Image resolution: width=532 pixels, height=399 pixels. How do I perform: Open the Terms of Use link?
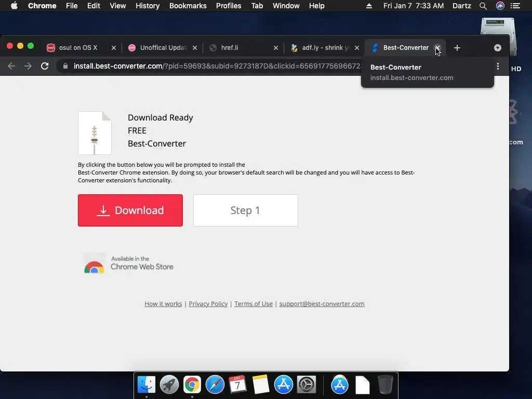pyautogui.click(x=254, y=303)
